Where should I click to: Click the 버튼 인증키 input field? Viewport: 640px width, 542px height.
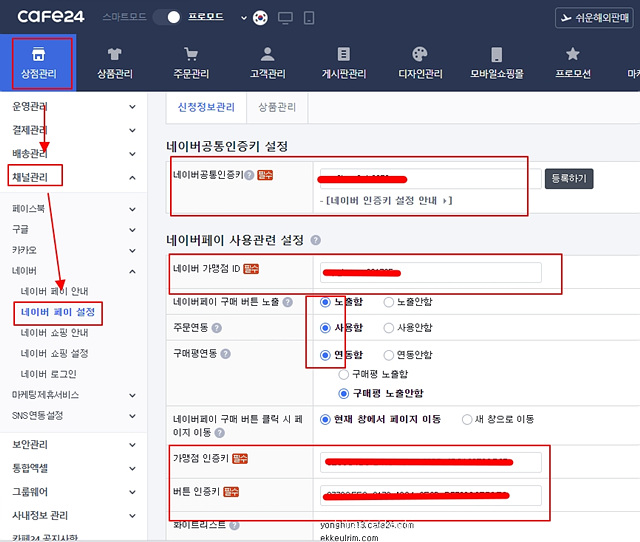431,495
